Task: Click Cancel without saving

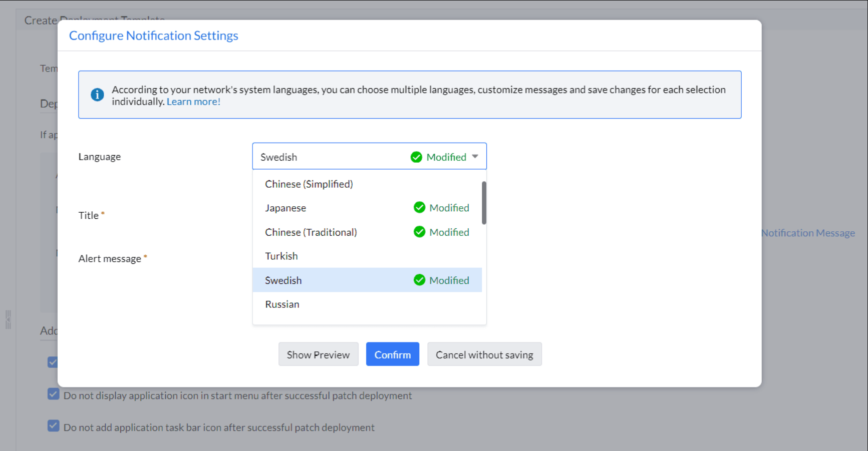Action: (484, 354)
